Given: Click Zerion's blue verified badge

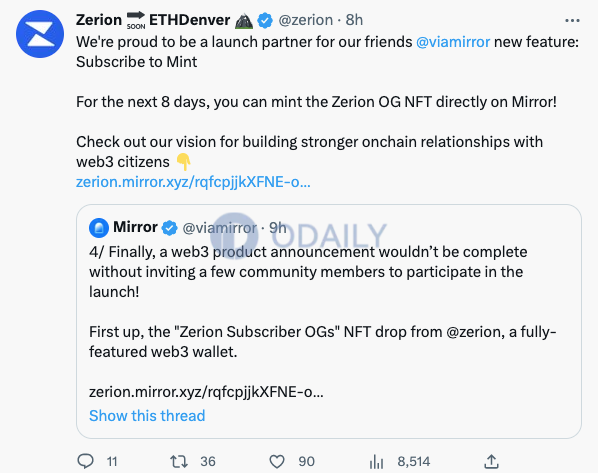Looking at the screenshot, I should pos(265,20).
